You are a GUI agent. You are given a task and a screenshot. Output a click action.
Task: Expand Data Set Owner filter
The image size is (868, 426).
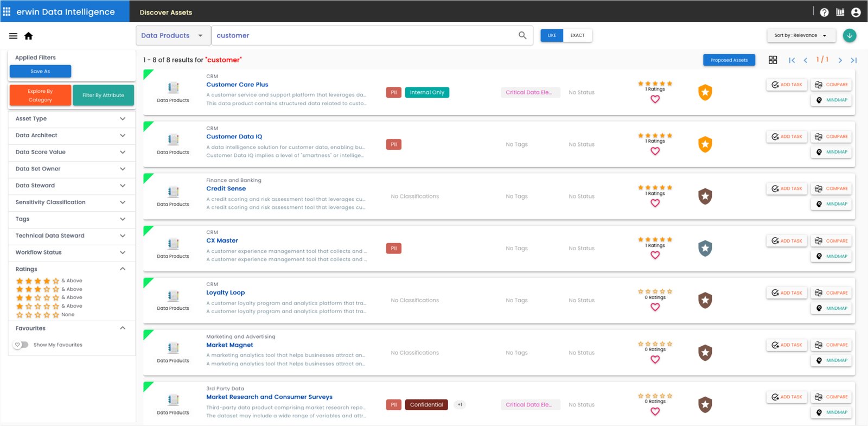pyautogui.click(x=71, y=169)
